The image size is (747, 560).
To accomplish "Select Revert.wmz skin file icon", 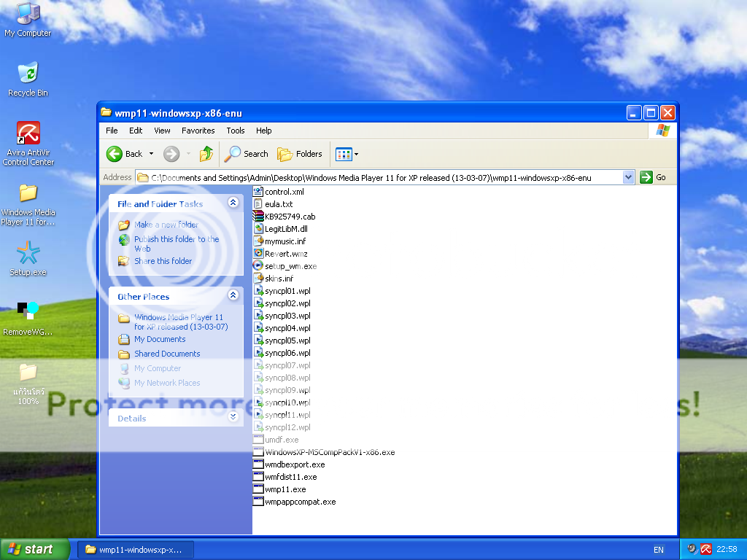I will tap(258, 253).
